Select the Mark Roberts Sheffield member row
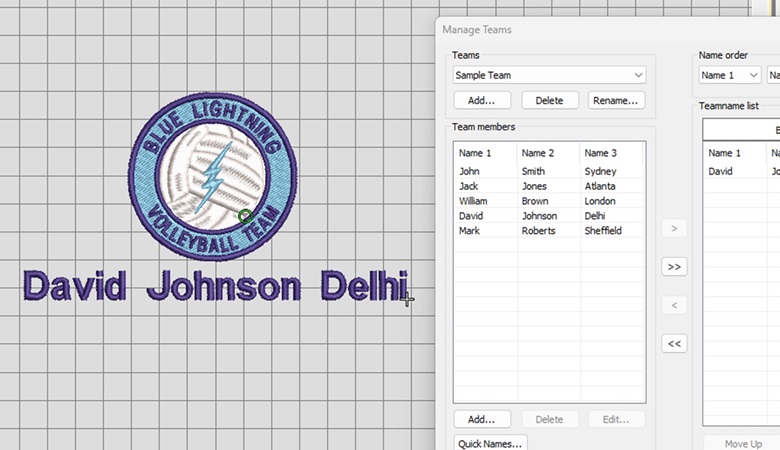Image resolution: width=780 pixels, height=450 pixels. [x=548, y=231]
